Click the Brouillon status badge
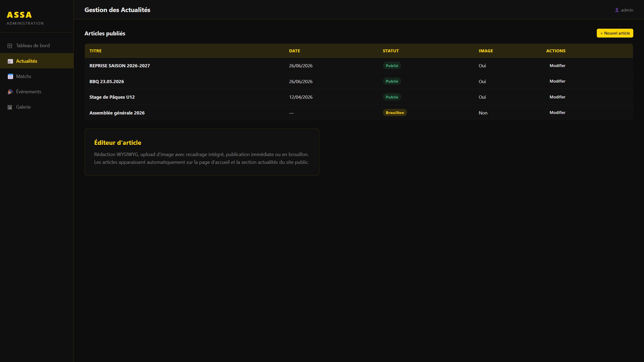 pos(395,113)
